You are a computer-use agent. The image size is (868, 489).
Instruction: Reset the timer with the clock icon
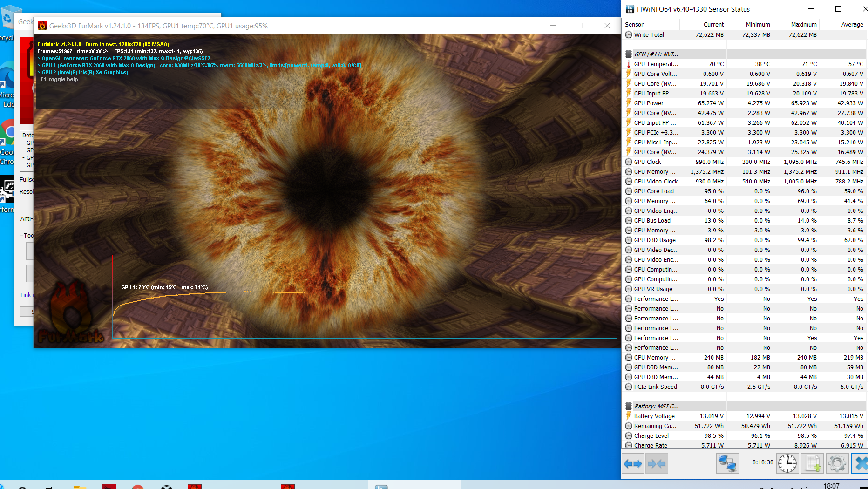(787, 463)
